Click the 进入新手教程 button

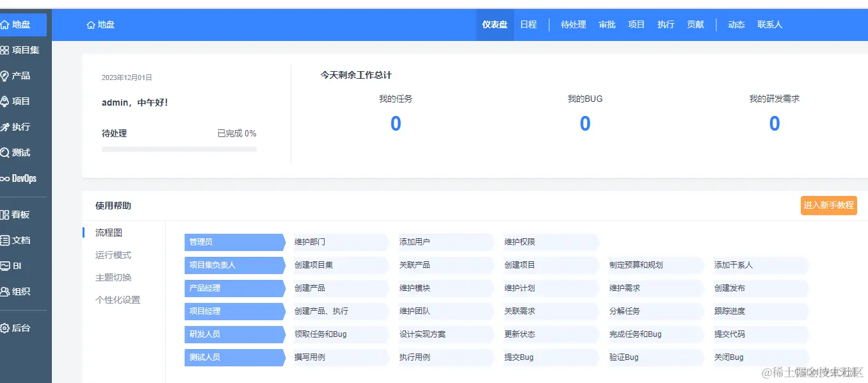coord(828,206)
